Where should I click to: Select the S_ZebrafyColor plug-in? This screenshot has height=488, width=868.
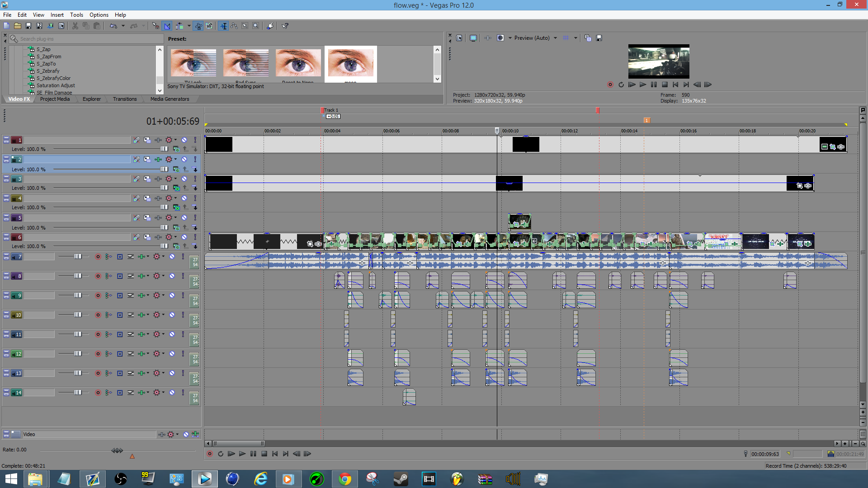click(53, 78)
